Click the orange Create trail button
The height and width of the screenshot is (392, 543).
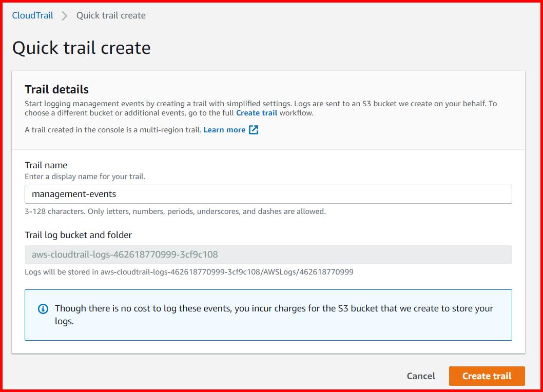pos(487,376)
